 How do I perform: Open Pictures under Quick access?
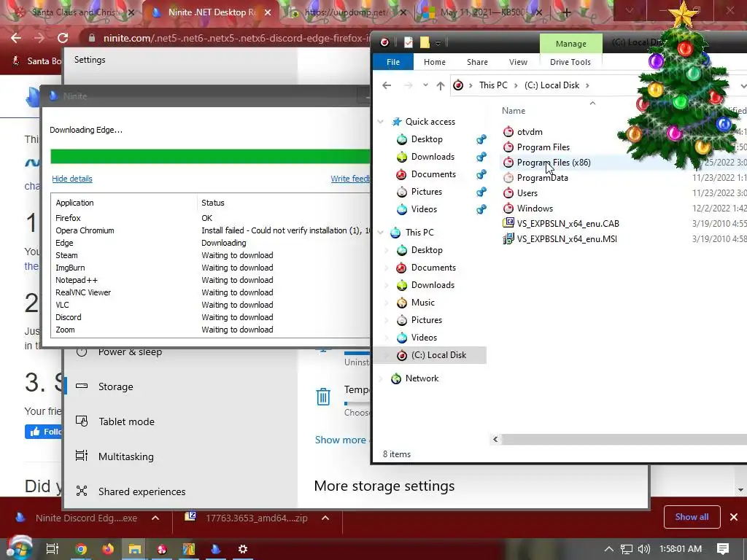coord(426,192)
